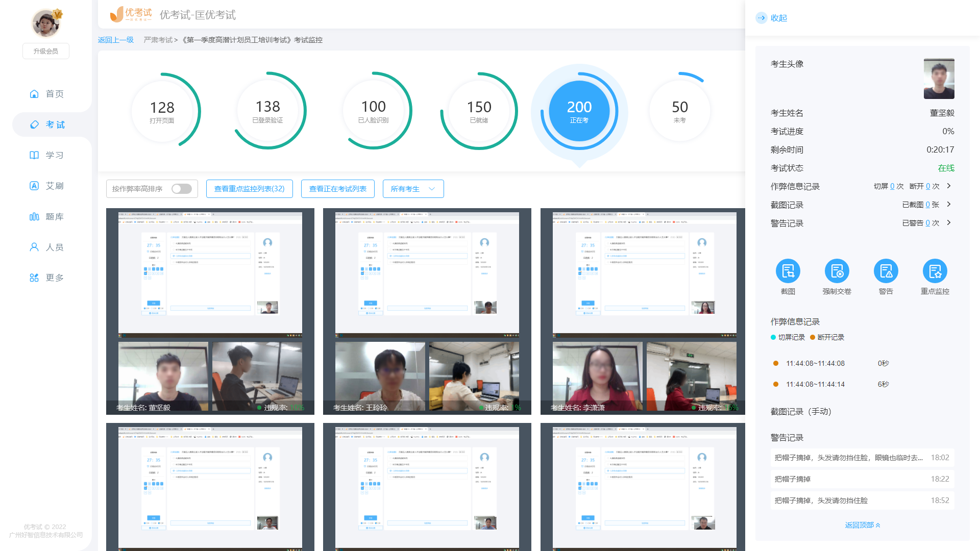Open the 人员 personnel sidebar icon
Viewport: 980px width, 551px height.
34,247
